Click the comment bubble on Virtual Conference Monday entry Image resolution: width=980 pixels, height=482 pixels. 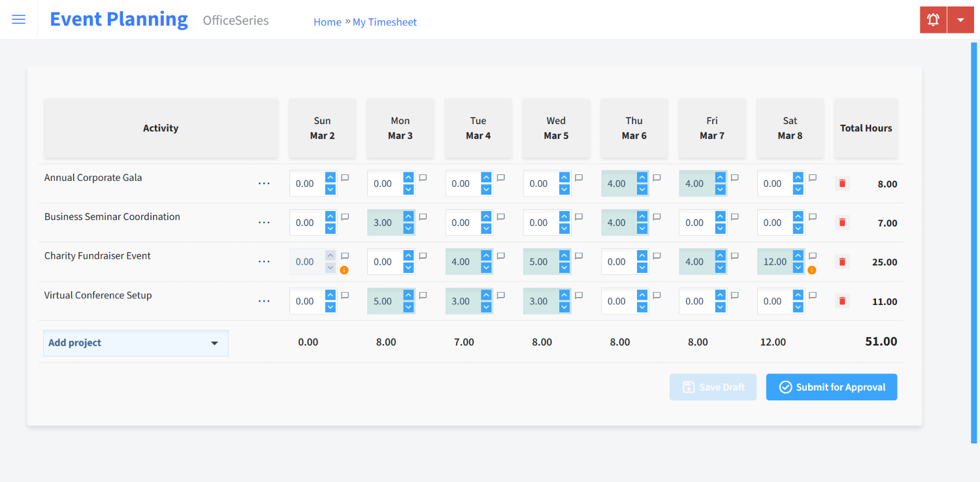(x=423, y=295)
